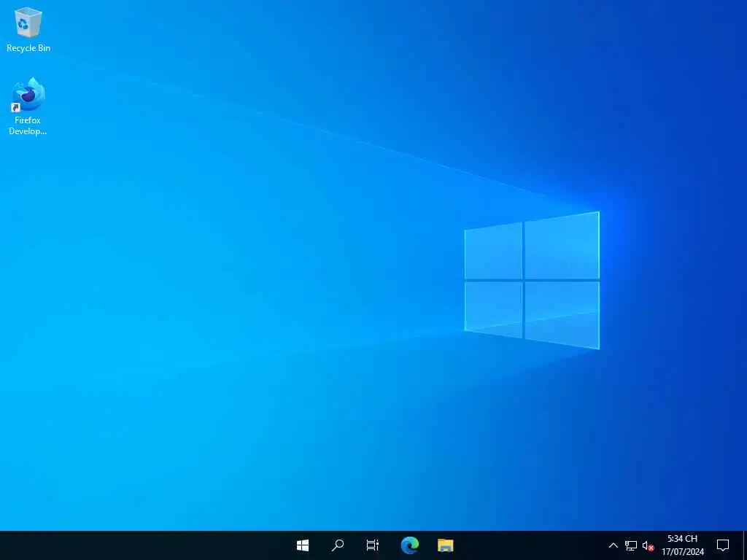
Task: Open the Windows Start menu
Action: [x=303, y=545]
